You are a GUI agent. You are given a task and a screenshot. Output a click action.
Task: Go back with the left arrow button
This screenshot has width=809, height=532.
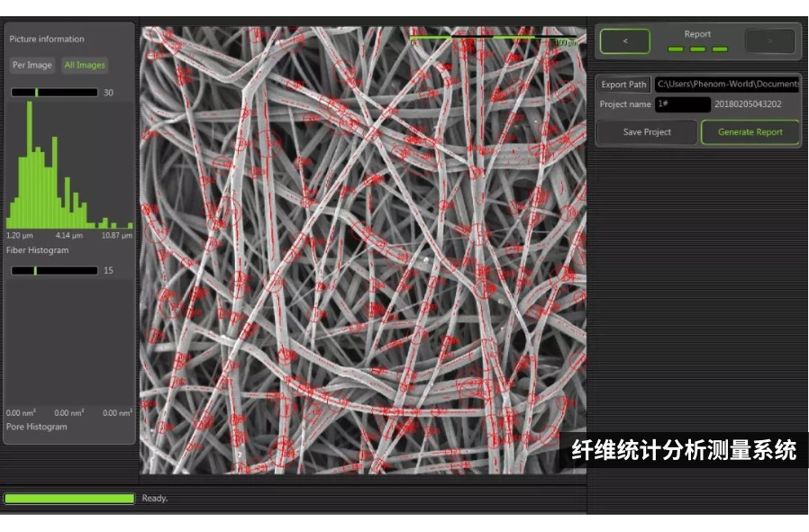tap(625, 41)
